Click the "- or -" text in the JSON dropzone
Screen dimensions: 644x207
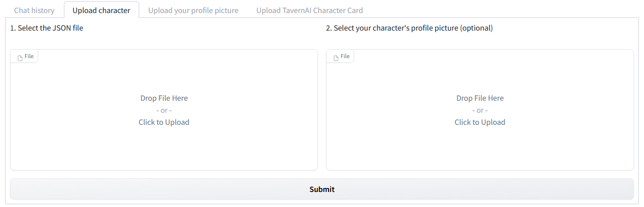coord(164,110)
